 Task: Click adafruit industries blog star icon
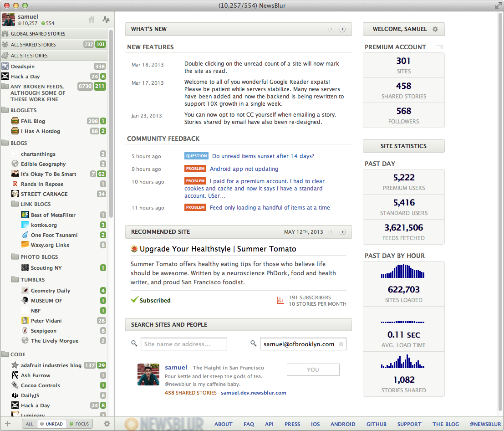click(x=15, y=365)
